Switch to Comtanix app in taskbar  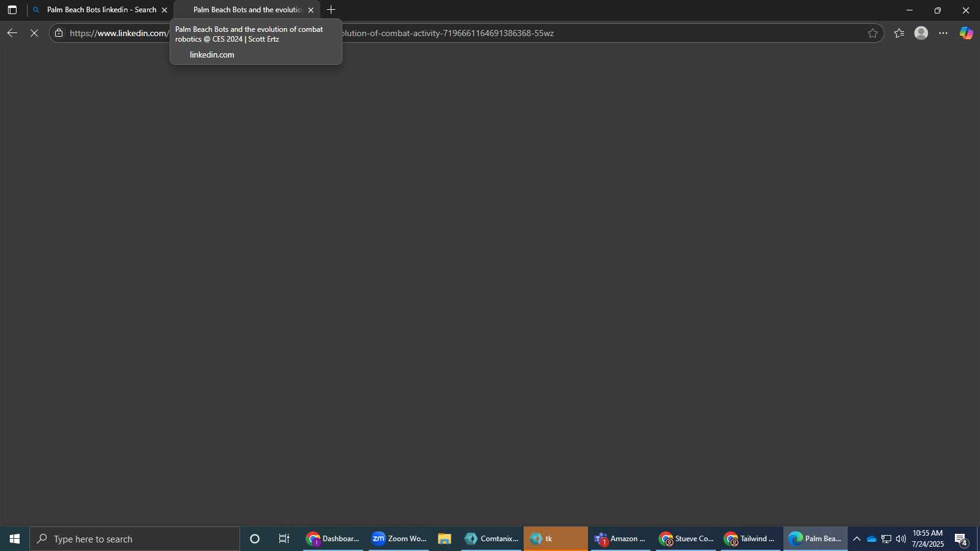(491, 539)
